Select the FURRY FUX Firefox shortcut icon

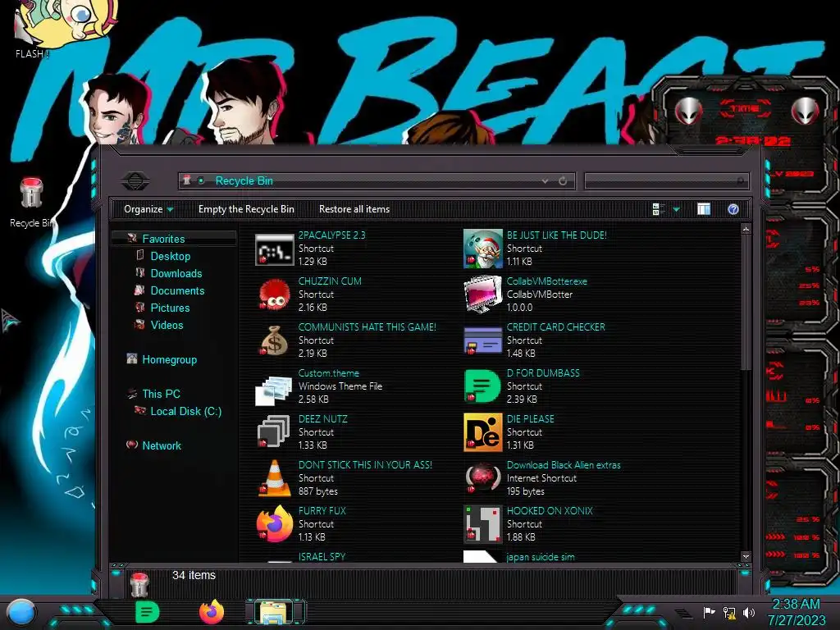[274, 523]
